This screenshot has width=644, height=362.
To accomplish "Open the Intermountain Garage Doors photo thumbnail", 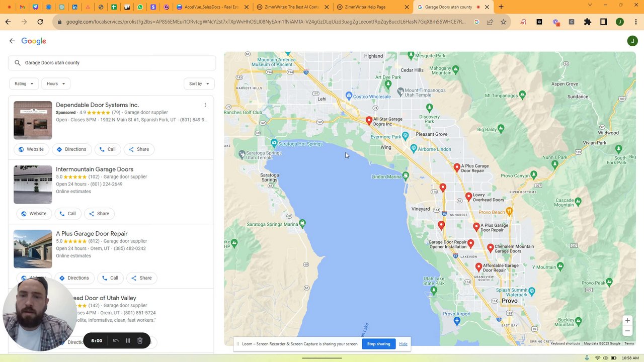I will [x=33, y=185].
